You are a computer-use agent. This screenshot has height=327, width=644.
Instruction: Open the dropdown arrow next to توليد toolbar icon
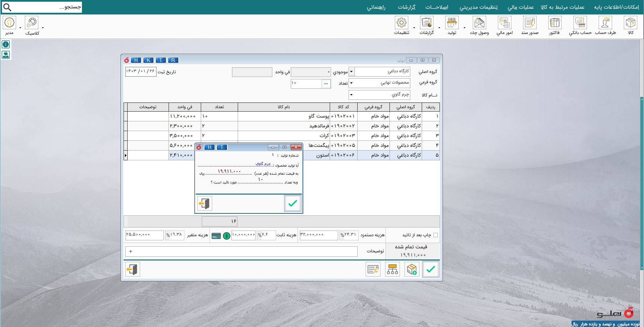[464, 28]
